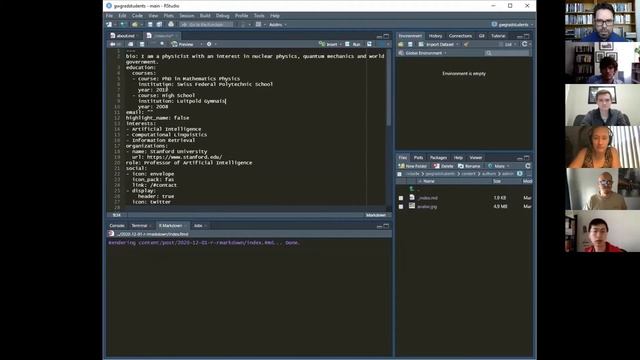The height and width of the screenshot is (360, 640).
Task: Open the List view dropdown in Environment
Action: (x=509, y=44)
